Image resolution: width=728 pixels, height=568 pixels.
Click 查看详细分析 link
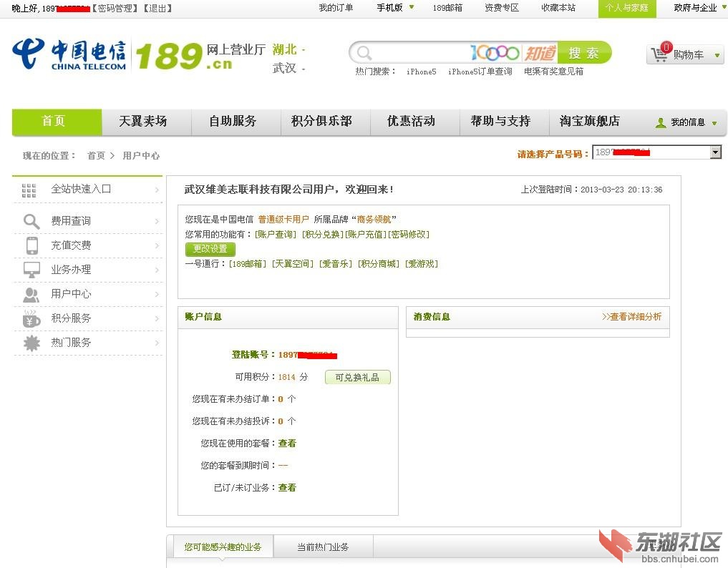click(631, 316)
